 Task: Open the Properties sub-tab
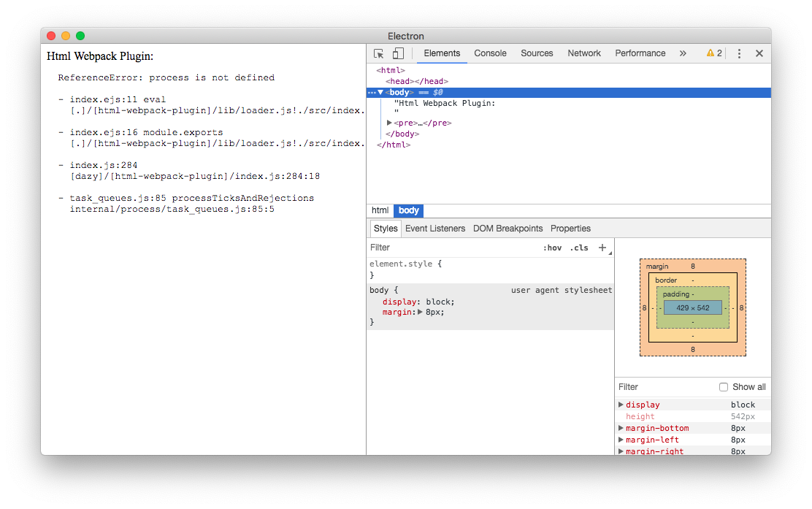pyautogui.click(x=570, y=229)
